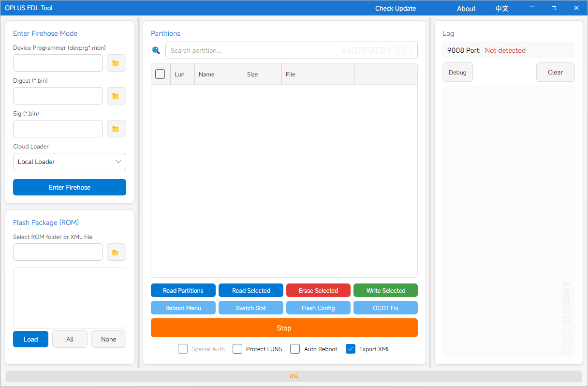Open the Reboot Menu
The width and height of the screenshot is (588, 387).
183,308
